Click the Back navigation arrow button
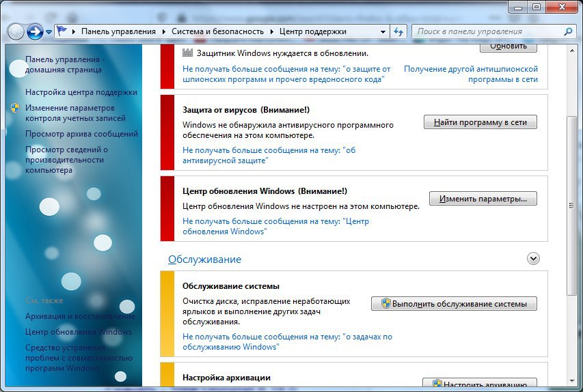This screenshot has height=392, width=583. click(16, 32)
